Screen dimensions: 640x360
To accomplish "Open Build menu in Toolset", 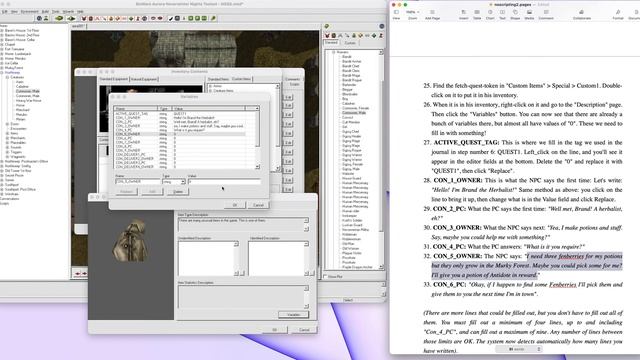I will [45, 11].
